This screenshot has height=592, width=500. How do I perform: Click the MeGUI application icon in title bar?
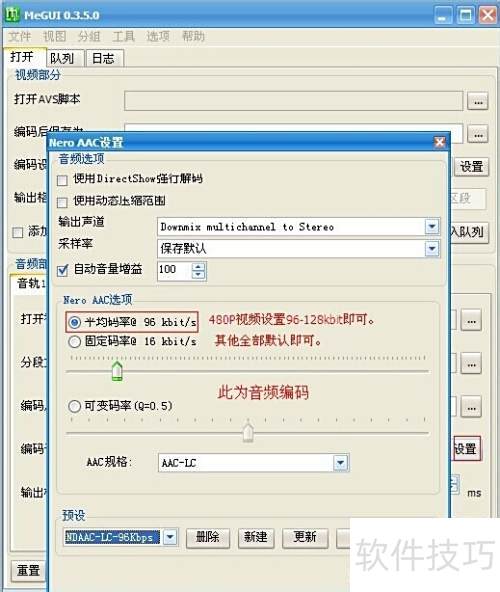pyautogui.click(x=12, y=15)
